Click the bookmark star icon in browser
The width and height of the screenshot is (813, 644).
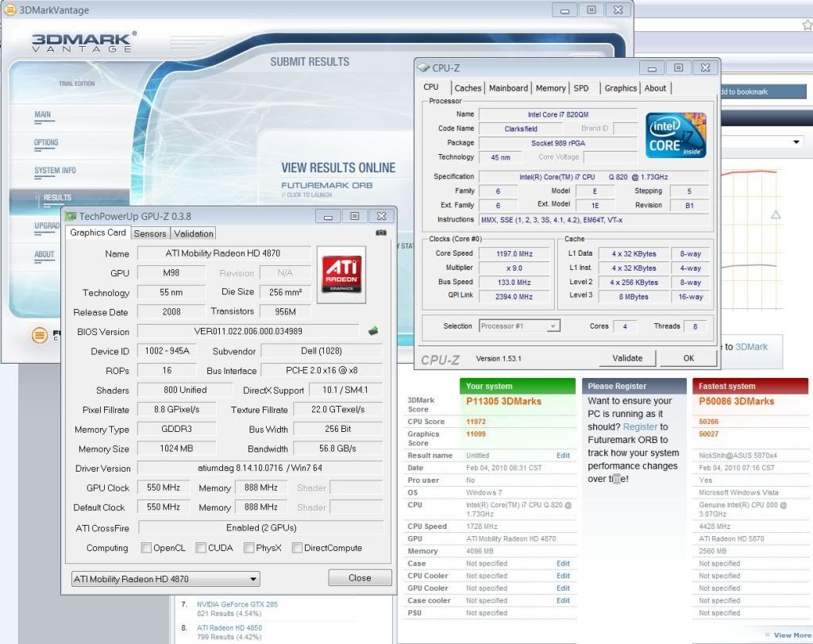click(x=807, y=25)
